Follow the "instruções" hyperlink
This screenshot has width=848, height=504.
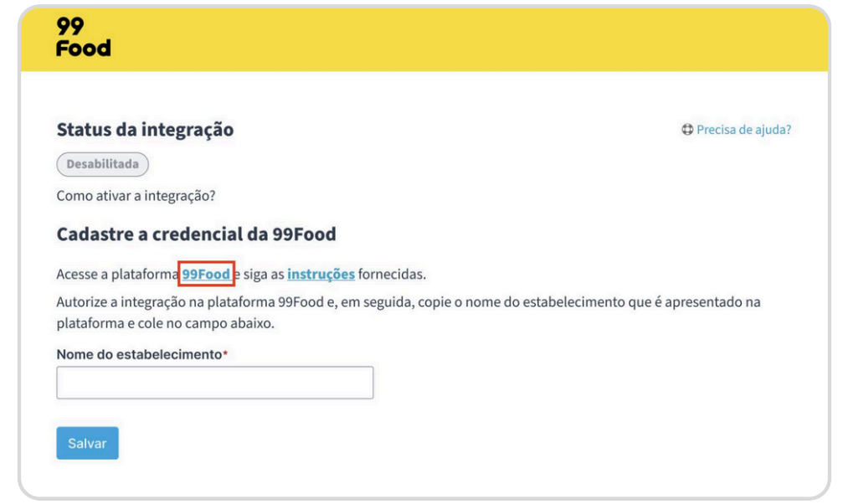pos(321,275)
